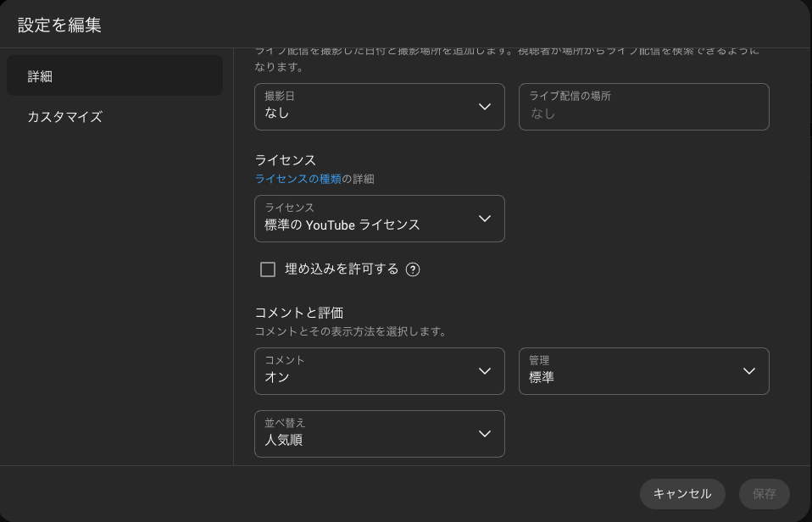Click the chevron arrow in 管理 field
The height and width of the screenshot is (522, 812).
749,371
